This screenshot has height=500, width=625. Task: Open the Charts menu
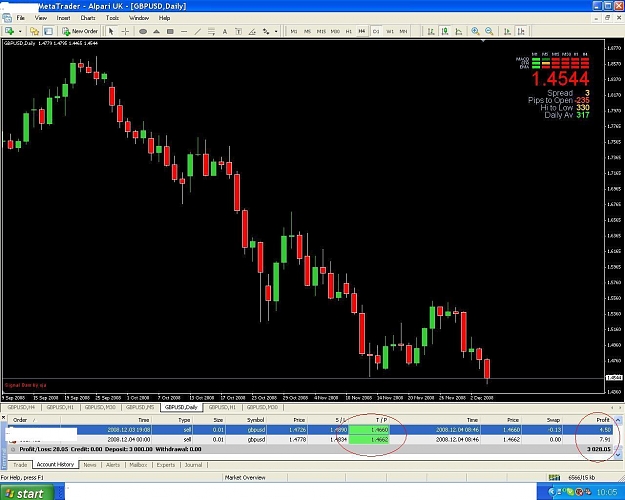coord(88,18)
